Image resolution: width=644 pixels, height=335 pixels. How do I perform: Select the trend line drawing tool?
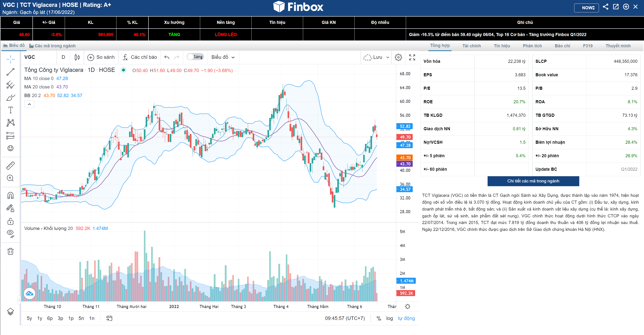10,72
